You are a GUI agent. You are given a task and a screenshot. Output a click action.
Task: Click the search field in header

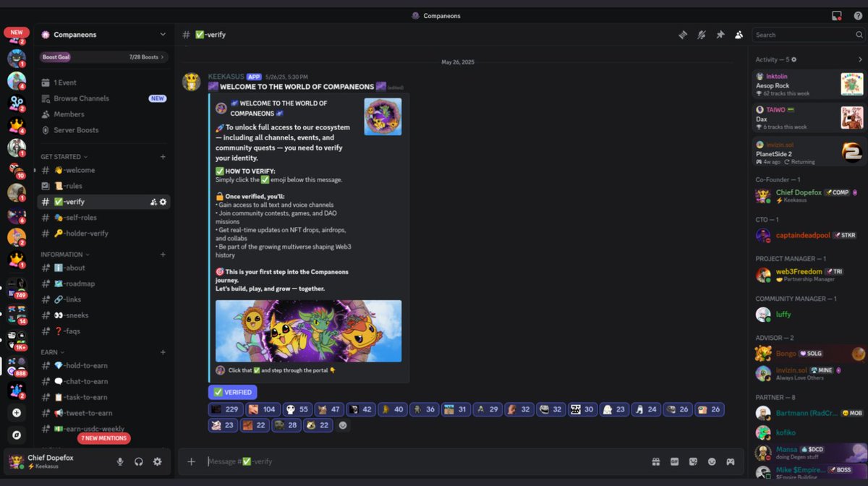(x=807, y=35)
